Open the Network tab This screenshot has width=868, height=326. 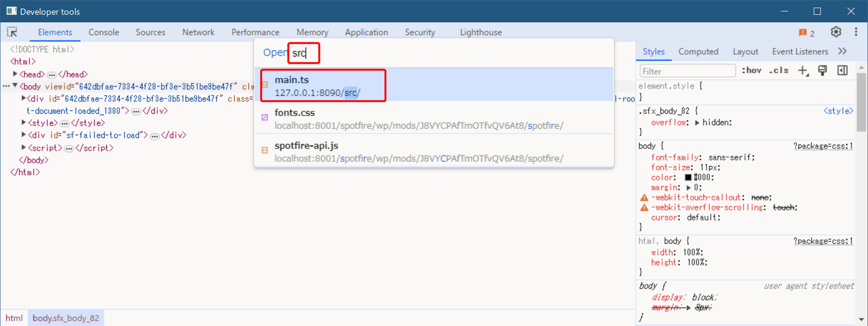click(198, 32)
